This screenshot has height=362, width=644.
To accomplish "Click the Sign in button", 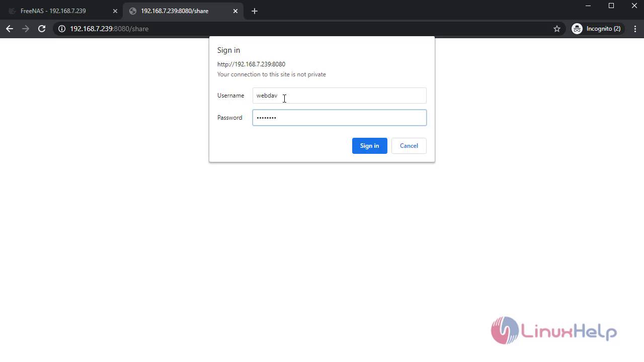I will pyautogui.click(x=370, y=146).
